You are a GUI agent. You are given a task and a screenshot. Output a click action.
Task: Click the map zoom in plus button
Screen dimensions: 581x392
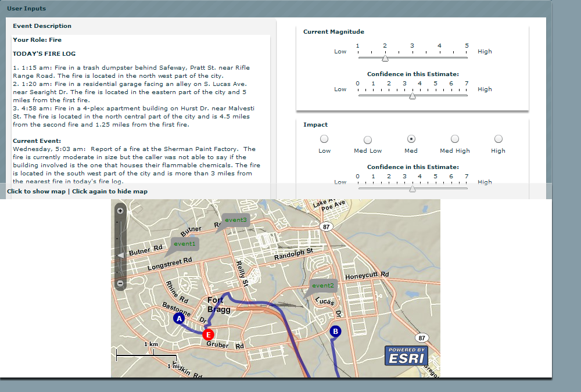coord(120,211)
